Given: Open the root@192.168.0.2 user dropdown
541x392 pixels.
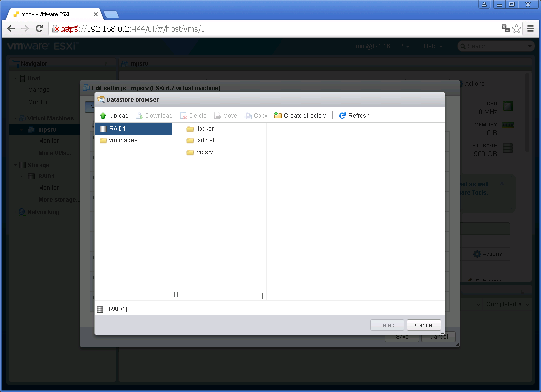Looking at the screenshot, I should (382, 46).
